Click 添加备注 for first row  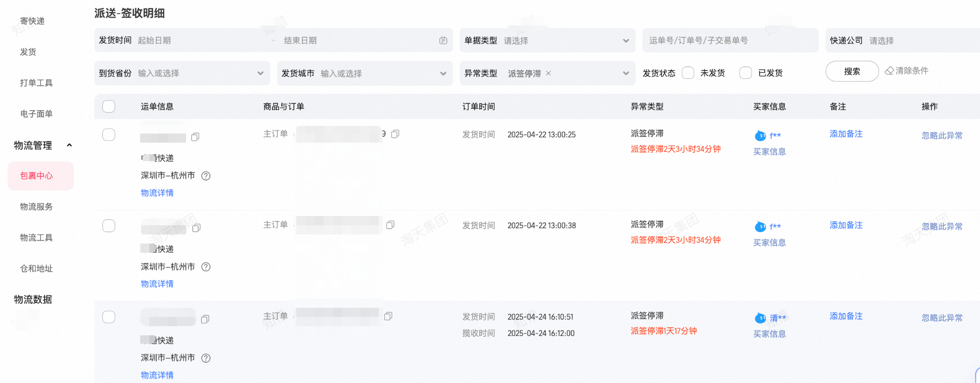846,134
